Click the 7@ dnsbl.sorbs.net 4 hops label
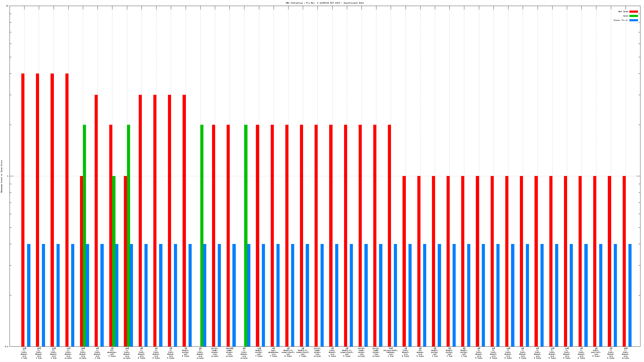The image size is (644, 362). [185, 352]
